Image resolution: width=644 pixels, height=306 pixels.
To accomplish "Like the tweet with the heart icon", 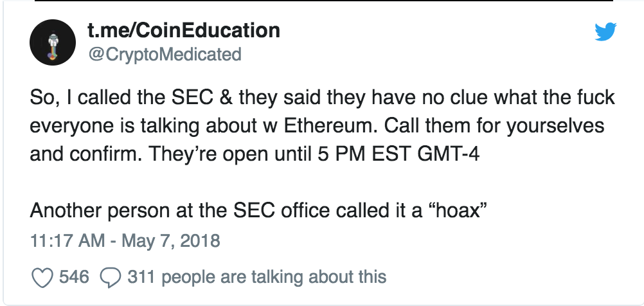I will coord(42,278).
